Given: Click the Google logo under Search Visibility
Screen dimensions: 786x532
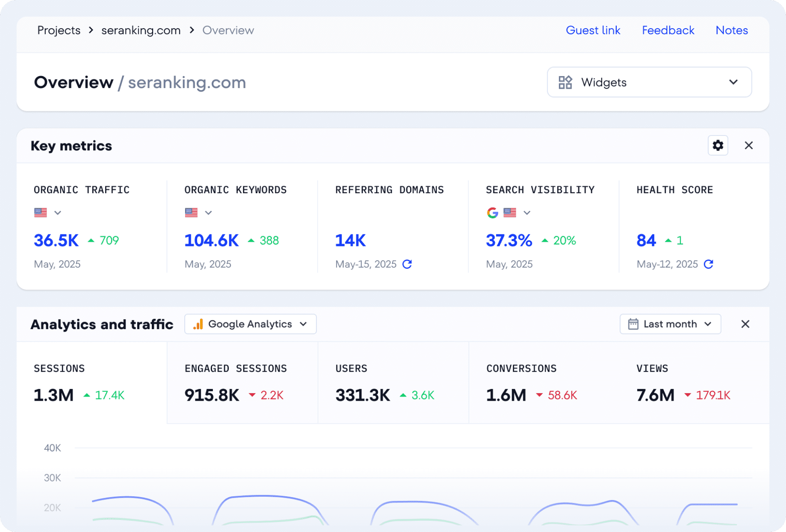Looking at the screenshot, I should coord(492,213).
